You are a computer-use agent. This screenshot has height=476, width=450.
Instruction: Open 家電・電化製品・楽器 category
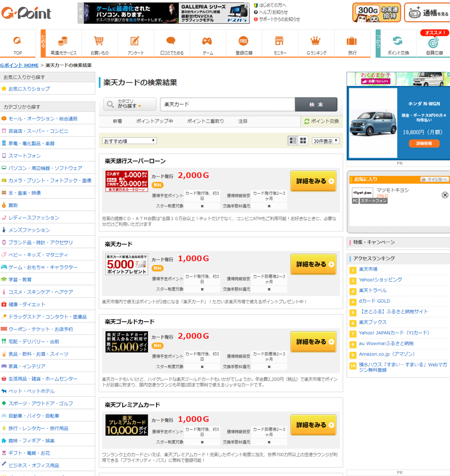31,144
